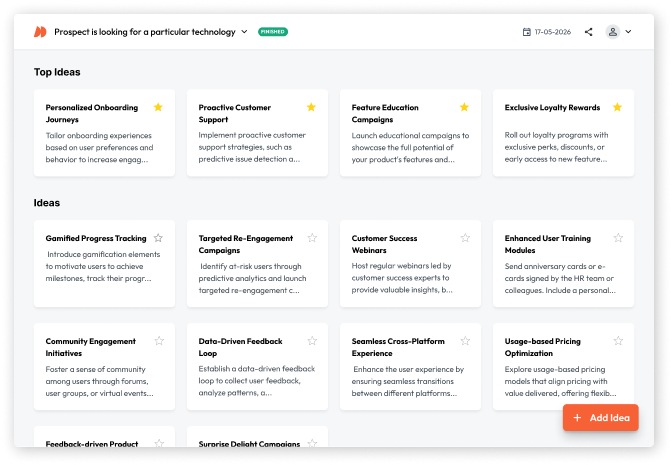Image resolution: width=672 pixels, height=465 pixels.
Task: Open the Community Engagement Initiatives title
Action: pyautogui.click(x=90, y=347)
